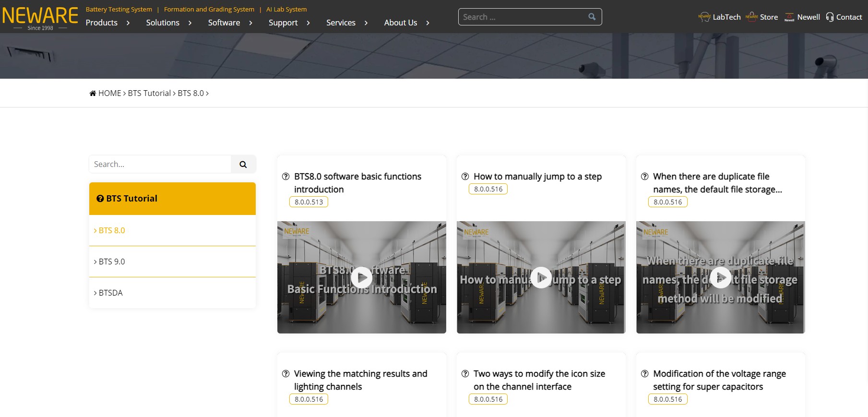The width and height of the screenshot is (868, 417).
Task: Click the magnifier icon in the top search bar
Action: coord(592,17)
